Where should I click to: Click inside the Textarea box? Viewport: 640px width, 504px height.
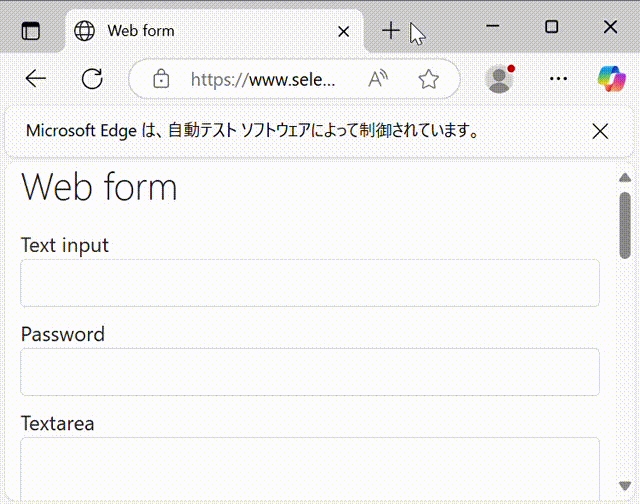[x=310, y=469]
